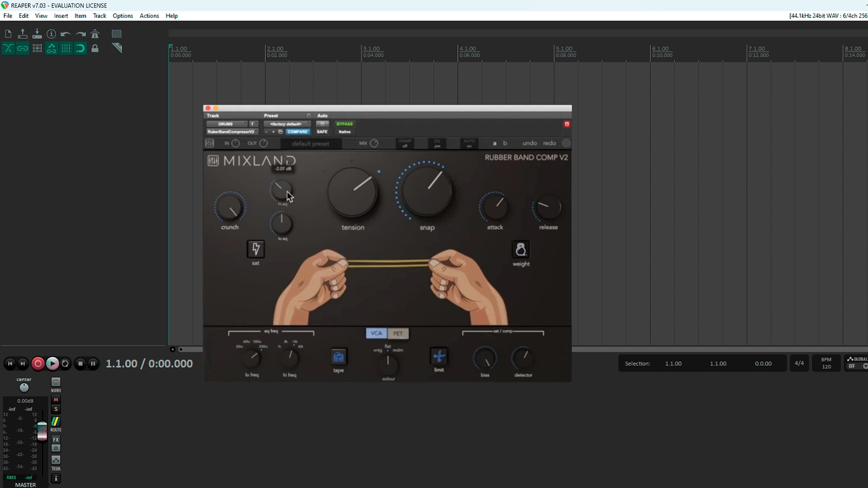Click the Go to end transport button
Screen dimensions: 868x488
coord(23,363)
